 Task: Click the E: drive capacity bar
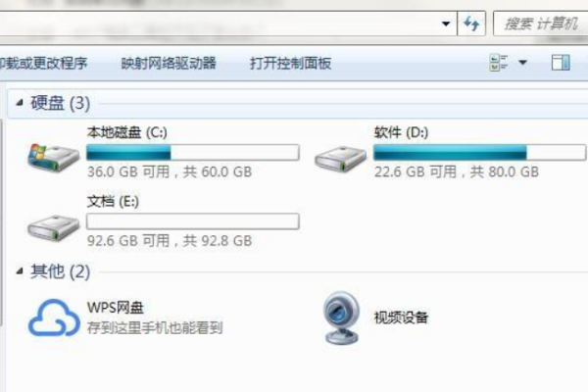coord(193,221)
